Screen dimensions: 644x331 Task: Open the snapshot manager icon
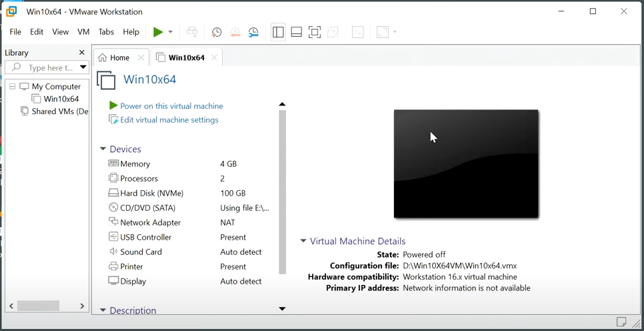point(253,32)
